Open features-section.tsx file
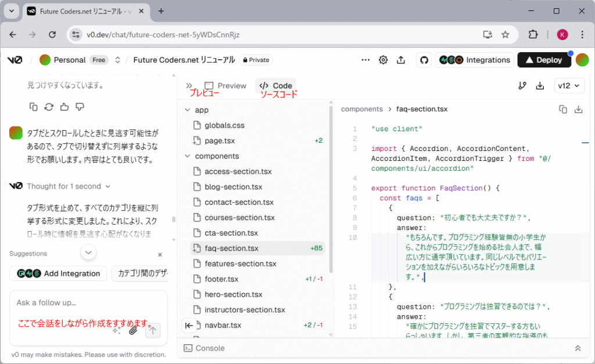Viewport: 595px width, 364px height. coord(240,264)
